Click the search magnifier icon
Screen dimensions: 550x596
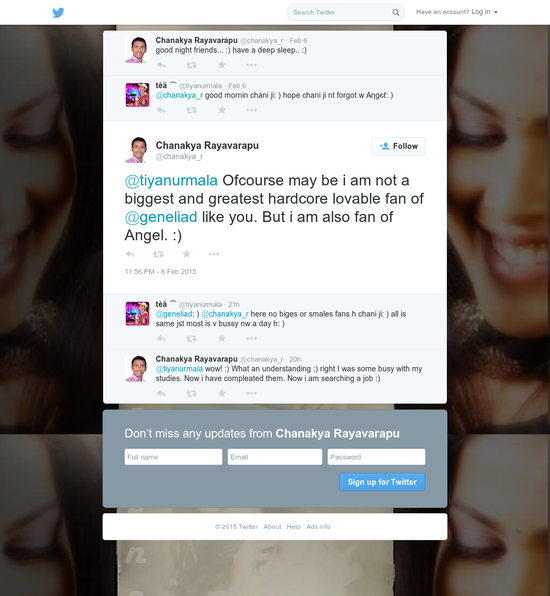pyautogui.click(x=396, y=13)
